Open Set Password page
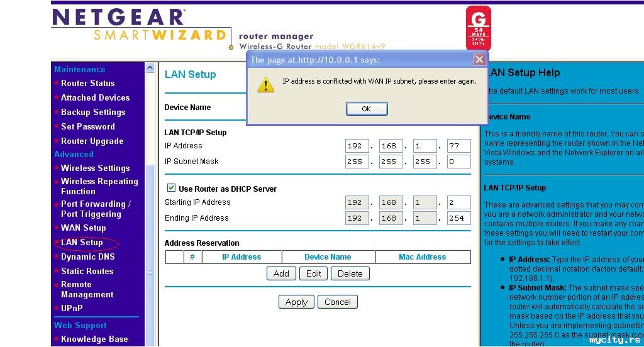Screen dimensions: 644x347 88,126
